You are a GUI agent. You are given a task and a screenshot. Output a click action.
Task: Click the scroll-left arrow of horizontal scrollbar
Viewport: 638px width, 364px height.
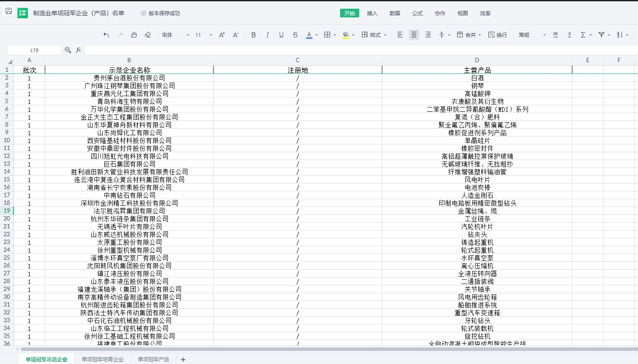17,349
